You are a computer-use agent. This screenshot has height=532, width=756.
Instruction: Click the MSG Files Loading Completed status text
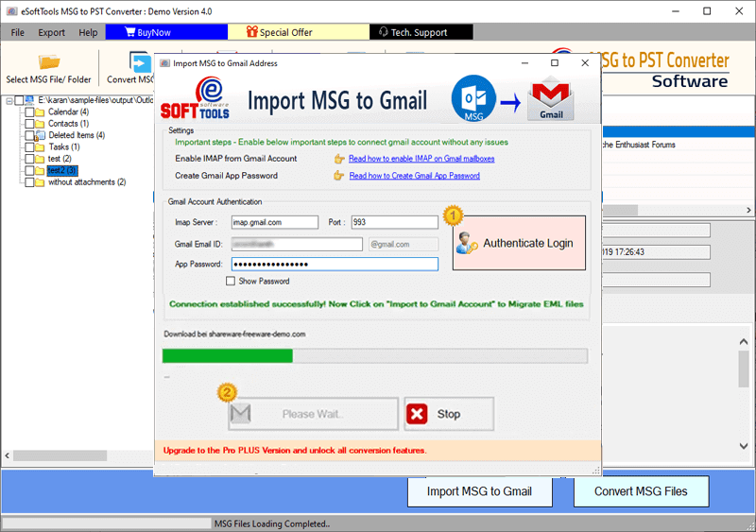point(272,523)
